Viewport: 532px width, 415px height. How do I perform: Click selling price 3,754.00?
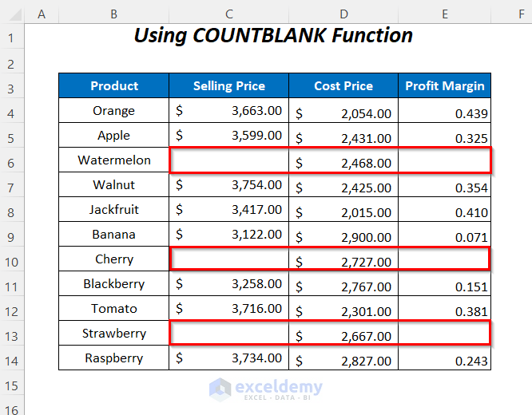point(229,185)
